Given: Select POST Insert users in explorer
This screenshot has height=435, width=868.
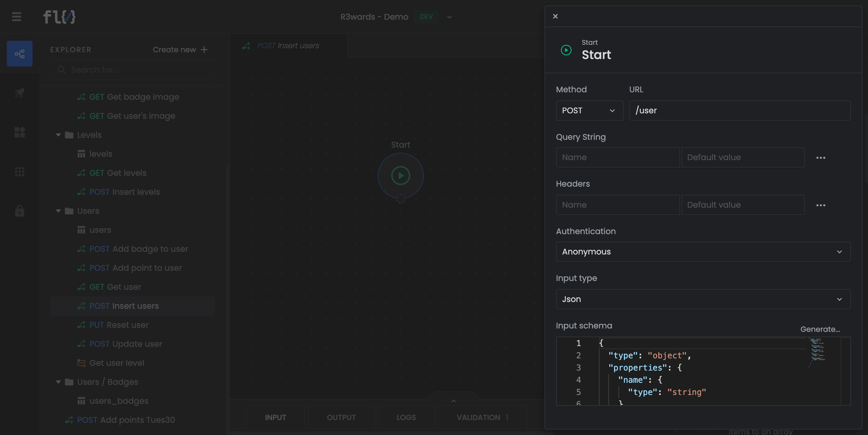Looking at the screenshot, I should 133,306.
